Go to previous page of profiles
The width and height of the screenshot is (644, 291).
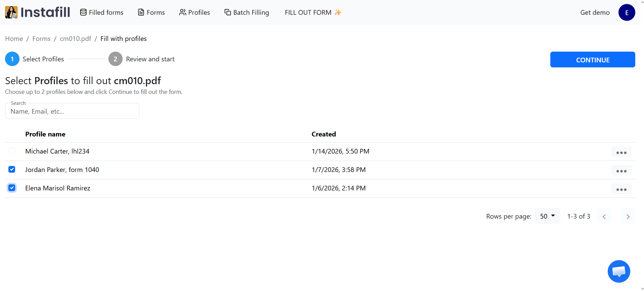click(x=604, y=216)
